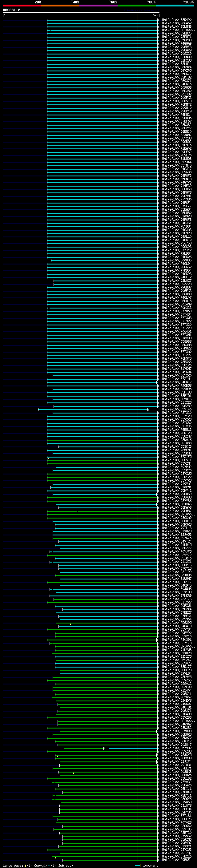Click the red 20% identity legend segment
Screen dimensions: 197x868
(x=22, y=6)
